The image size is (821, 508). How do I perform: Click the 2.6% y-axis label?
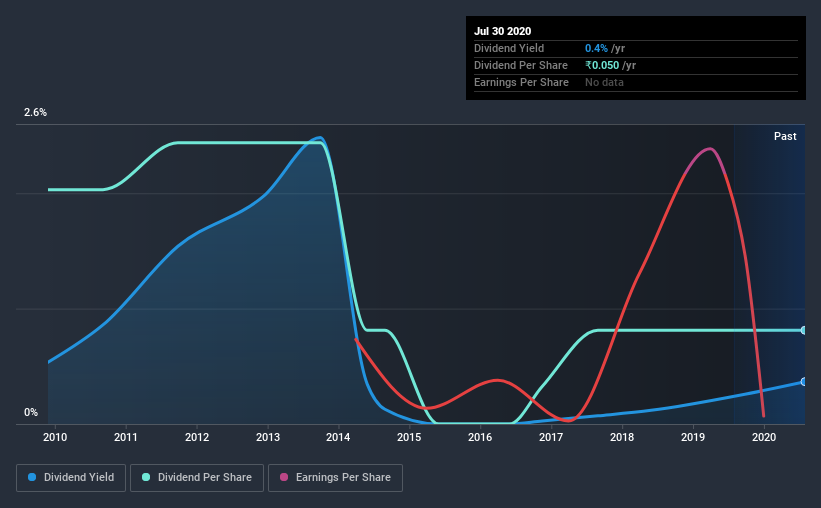coord(36,113)
